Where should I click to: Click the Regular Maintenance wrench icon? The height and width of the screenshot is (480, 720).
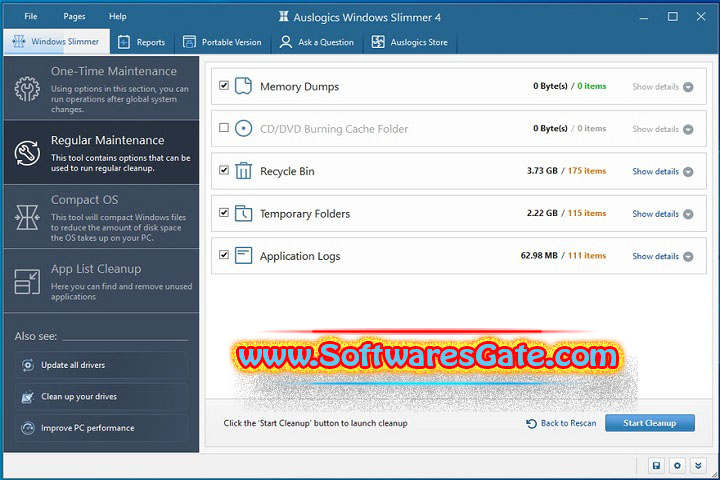pos(27,153)
